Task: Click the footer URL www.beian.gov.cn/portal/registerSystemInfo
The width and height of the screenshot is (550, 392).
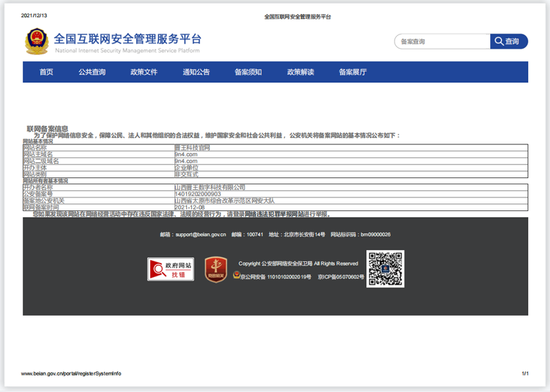Action: tap(71, 373)
